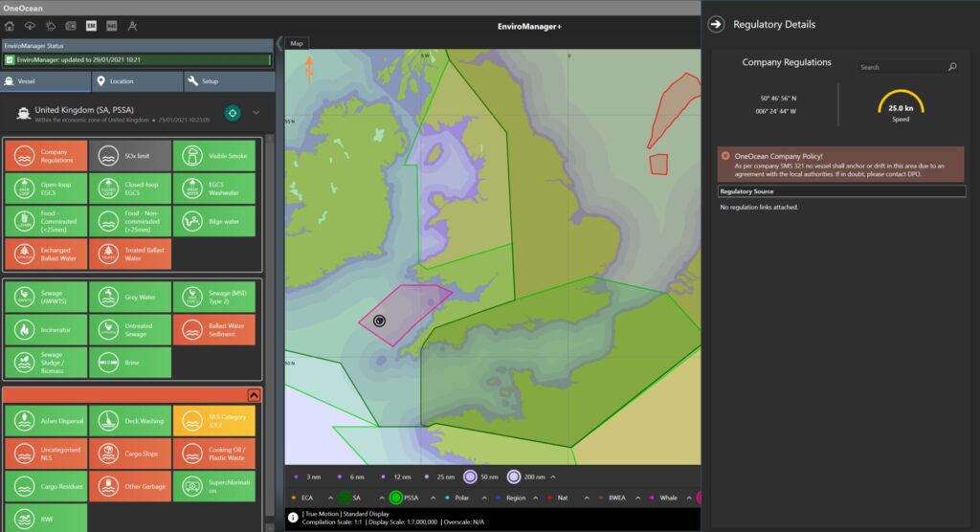
Task: Open the Grey Water tile
Action: click(x=130, y=297)
